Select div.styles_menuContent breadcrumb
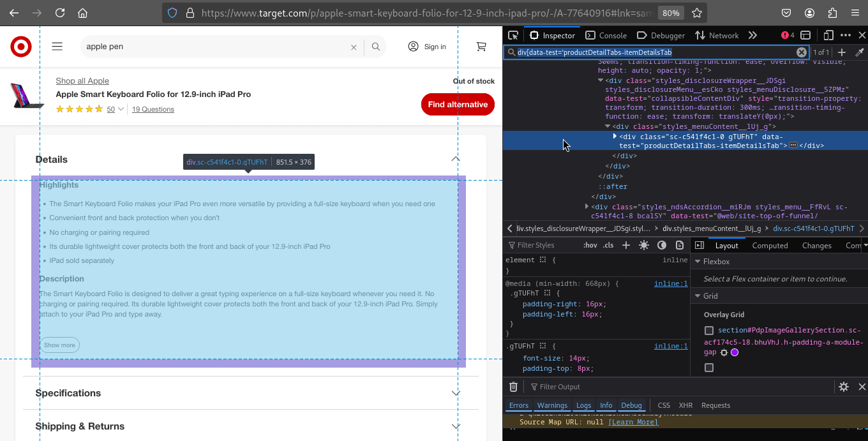 point(712,228)
